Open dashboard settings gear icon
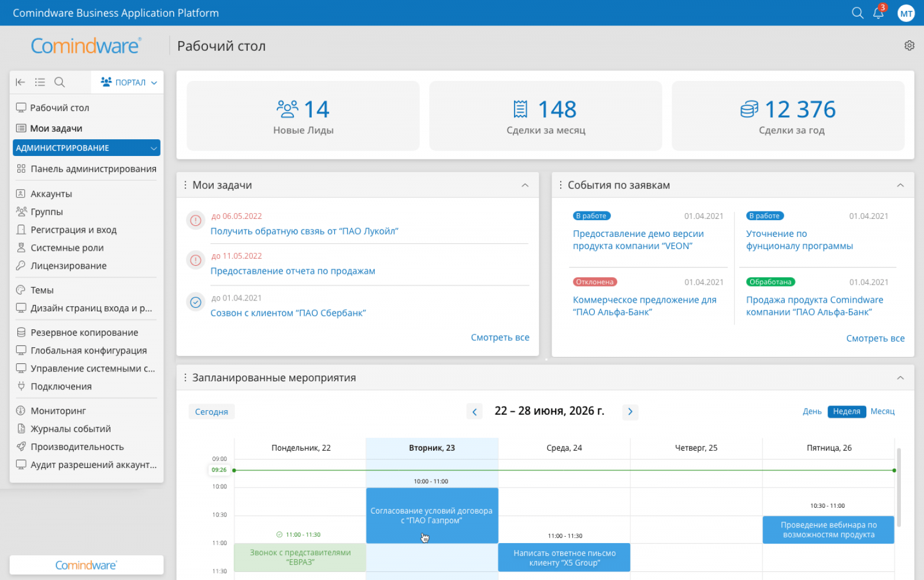This screenshot has width=924, height=580. [x=909, y=46]
